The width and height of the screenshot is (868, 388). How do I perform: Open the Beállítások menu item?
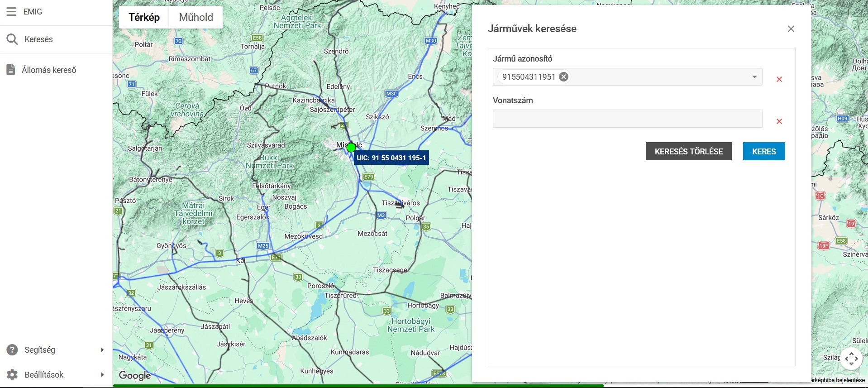[x=44, y=375]
